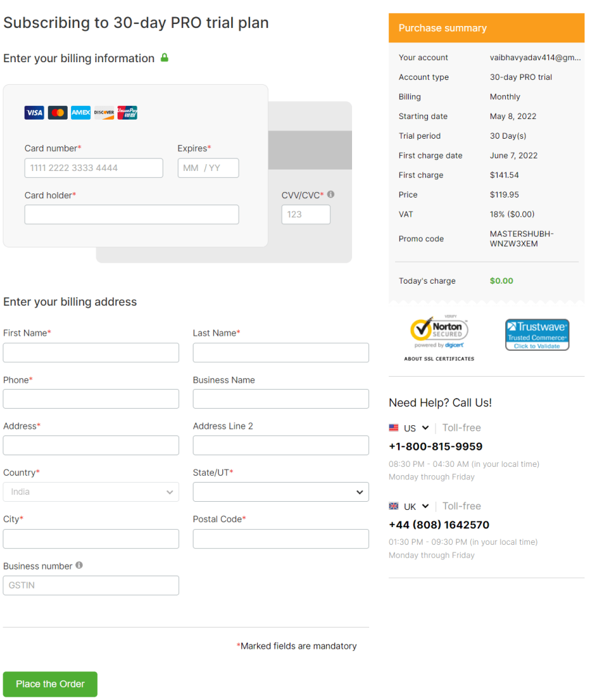The image size is (590, 700).
Task: Click the Marked fields are mandatory note
Action: tap(297, 646)
